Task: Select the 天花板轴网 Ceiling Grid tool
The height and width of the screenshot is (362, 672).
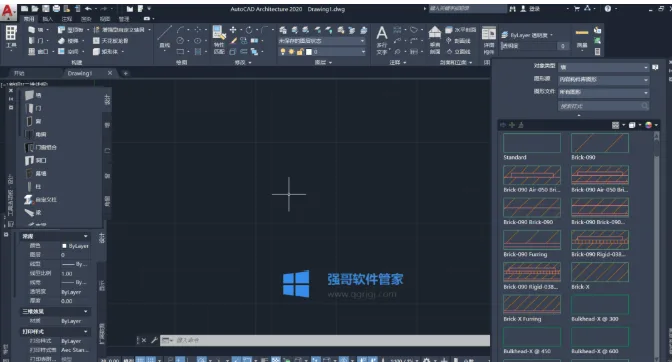Action: [111, 41]
